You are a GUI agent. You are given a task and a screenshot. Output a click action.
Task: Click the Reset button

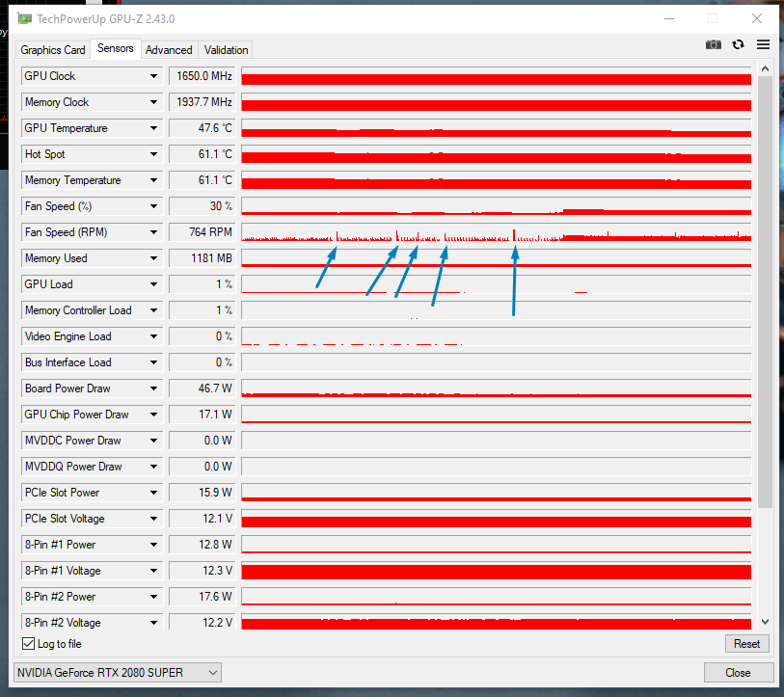click(x=746, y=644)
